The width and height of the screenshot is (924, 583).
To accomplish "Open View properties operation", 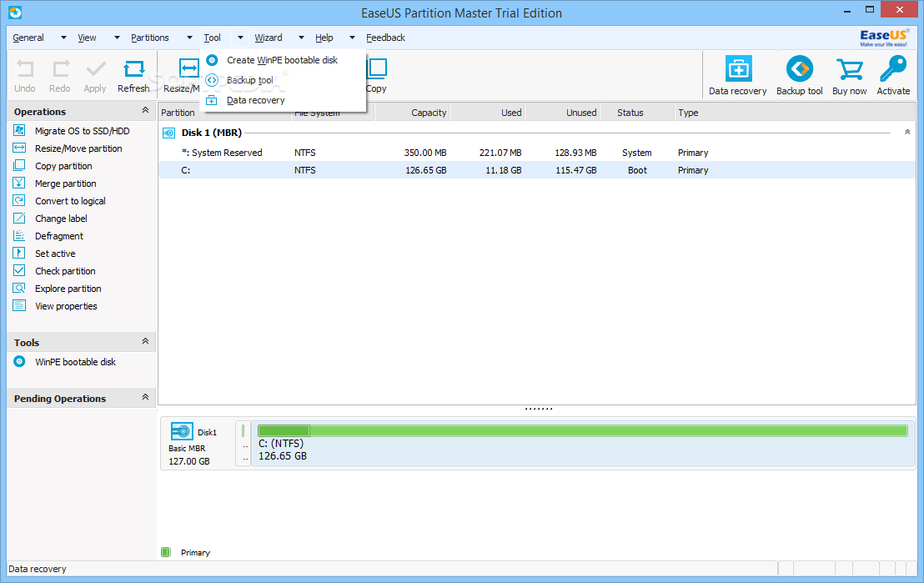I will [66, 306].
